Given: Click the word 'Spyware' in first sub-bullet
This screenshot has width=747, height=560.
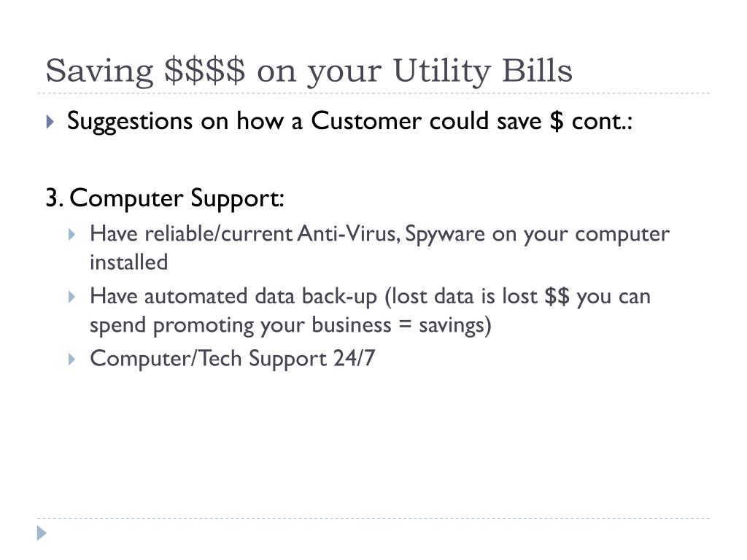Looking at the screenshot, I should pos(445,235).
